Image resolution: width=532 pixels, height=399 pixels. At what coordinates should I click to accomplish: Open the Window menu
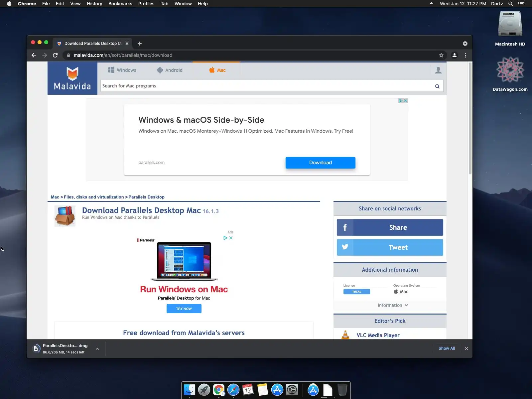click(183, 4)
